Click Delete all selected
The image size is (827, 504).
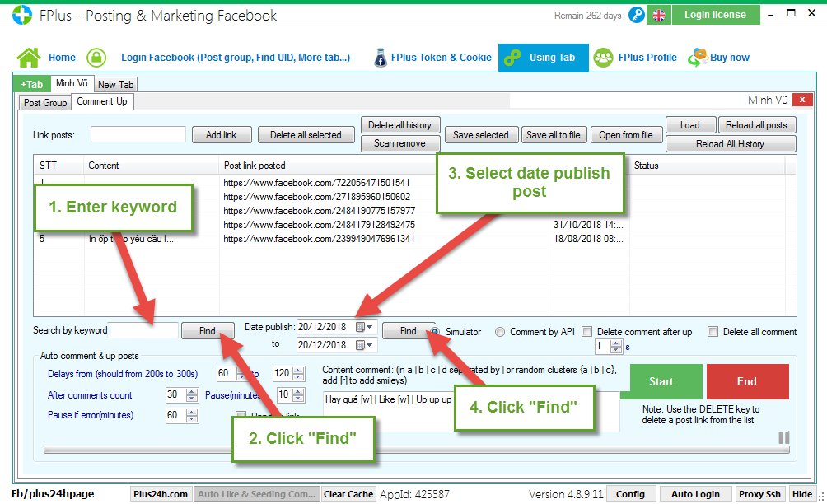point(306,135)
